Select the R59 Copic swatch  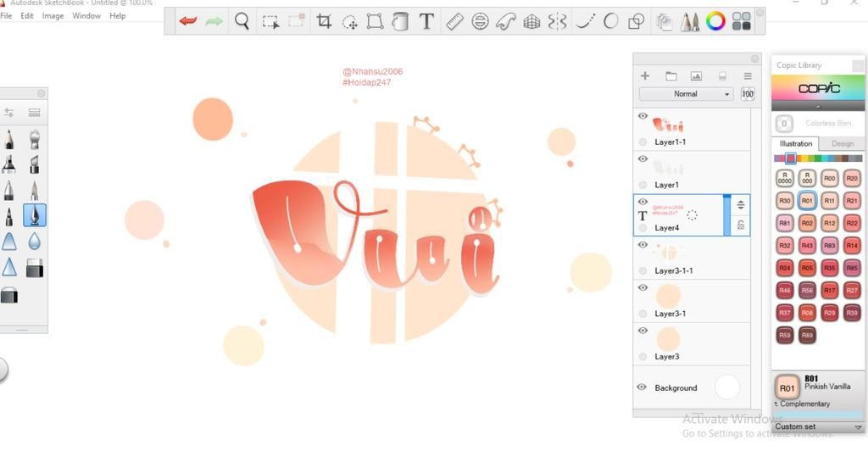[785, 335]
